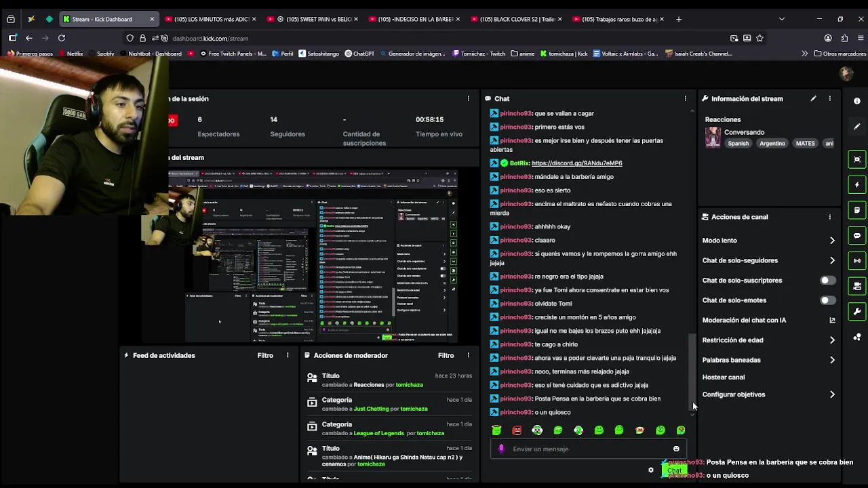This screenshot has height=488, width=868.
Task: Open a new browser tab
Action: click(x=679, y=19)
